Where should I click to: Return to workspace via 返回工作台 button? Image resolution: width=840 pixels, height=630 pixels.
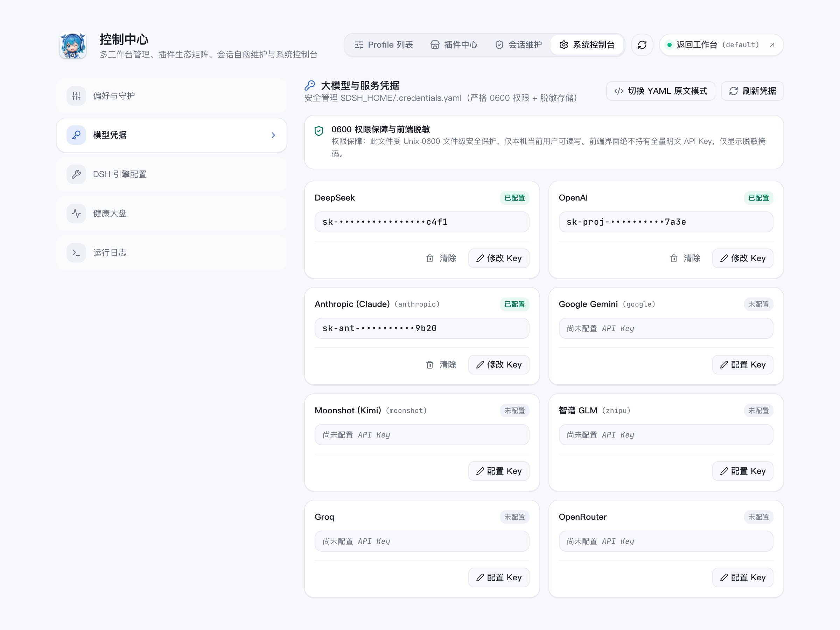(721, 45)
